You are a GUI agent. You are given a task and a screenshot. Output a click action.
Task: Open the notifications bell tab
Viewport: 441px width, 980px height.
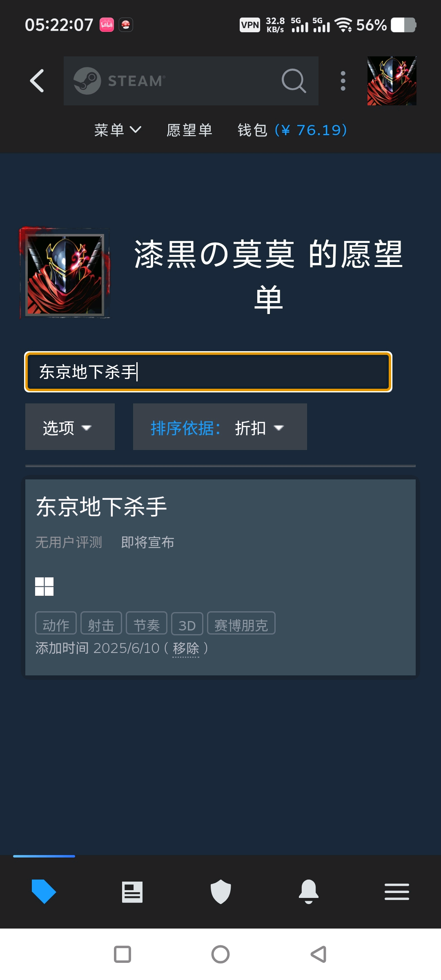coord(309,892)
